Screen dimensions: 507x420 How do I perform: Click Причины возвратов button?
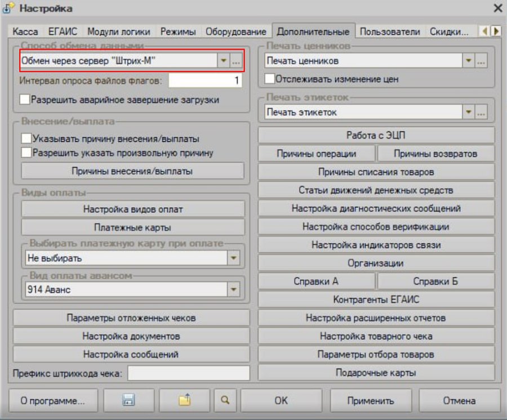coord(435,154)
